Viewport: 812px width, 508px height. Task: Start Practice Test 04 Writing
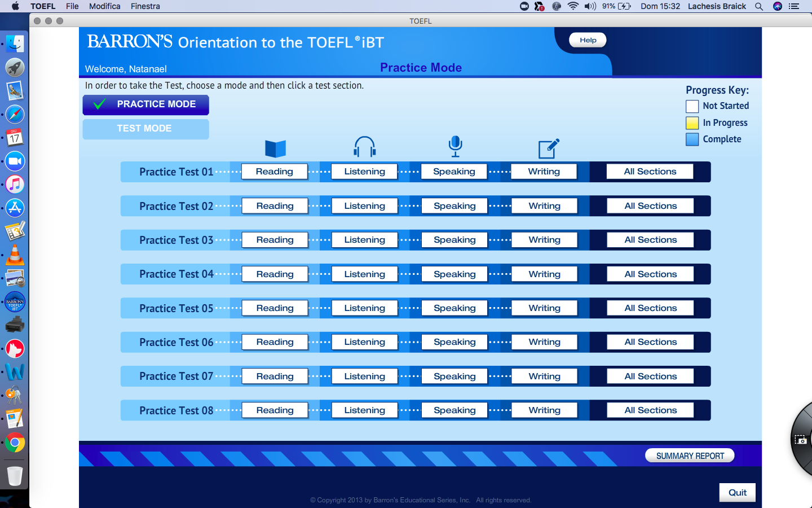[544, 274]
